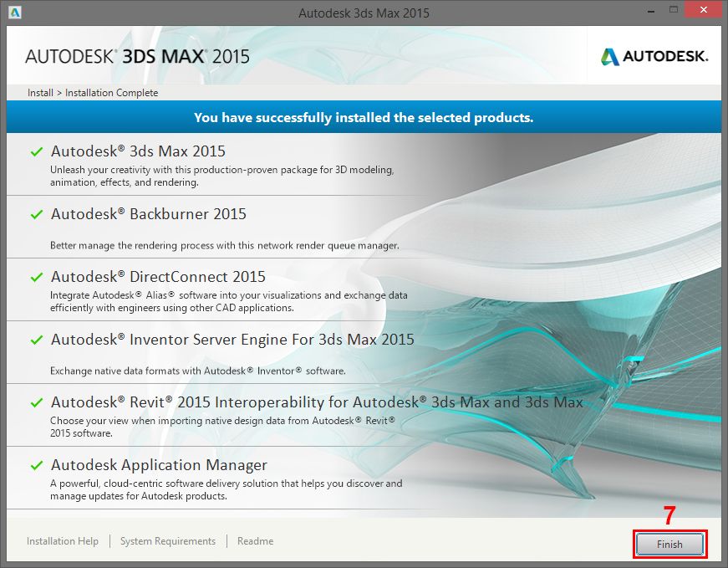This screenshot has height=568, width=728.
Task: Click the Finish button
Action: [669, 544]
